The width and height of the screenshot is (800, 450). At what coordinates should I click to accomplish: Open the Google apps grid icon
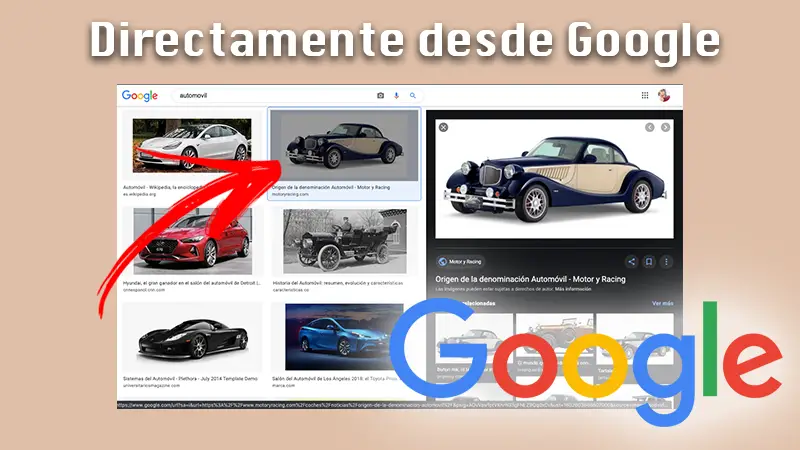click(x=645, y=95)
